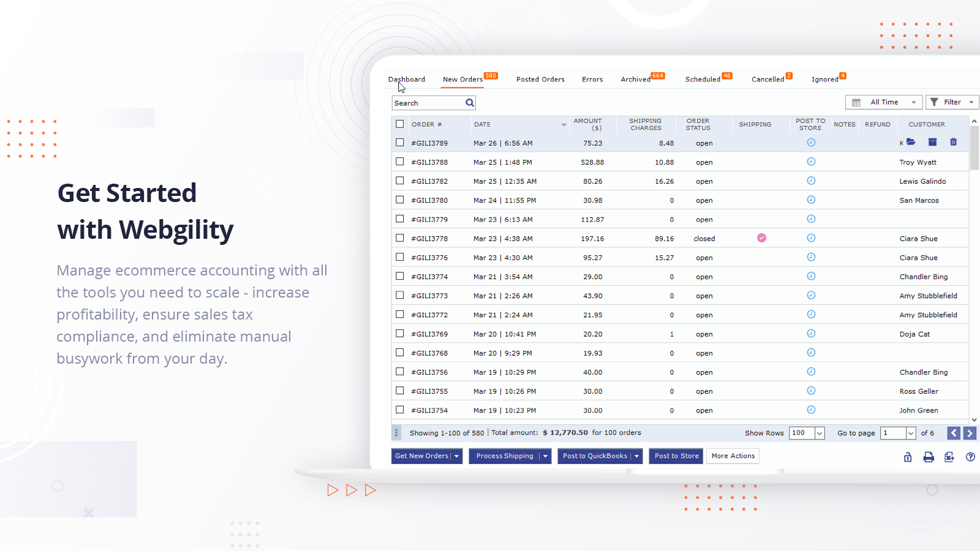Open the Cancelled tab
The width and height of the screenshot is (980, 551).
click(768, 80)
